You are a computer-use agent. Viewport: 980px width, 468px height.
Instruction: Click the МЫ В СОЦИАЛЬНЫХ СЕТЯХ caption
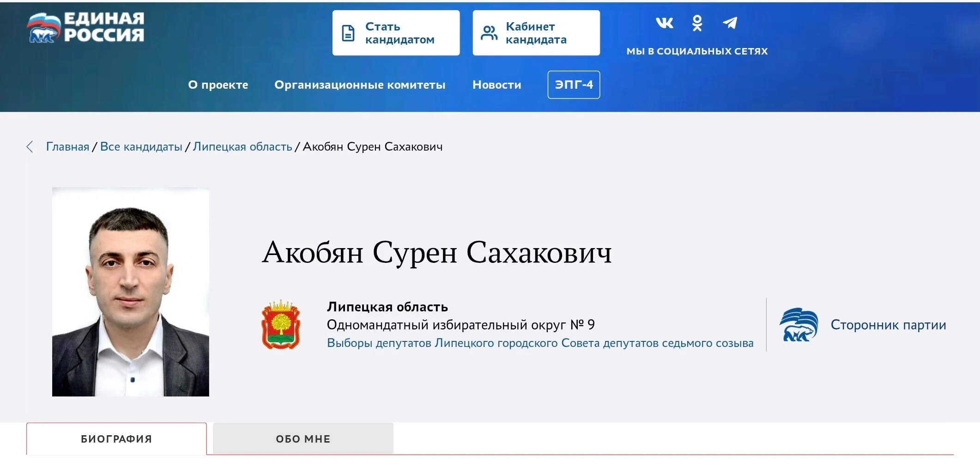pyautogui.click(x=697, y=51)
